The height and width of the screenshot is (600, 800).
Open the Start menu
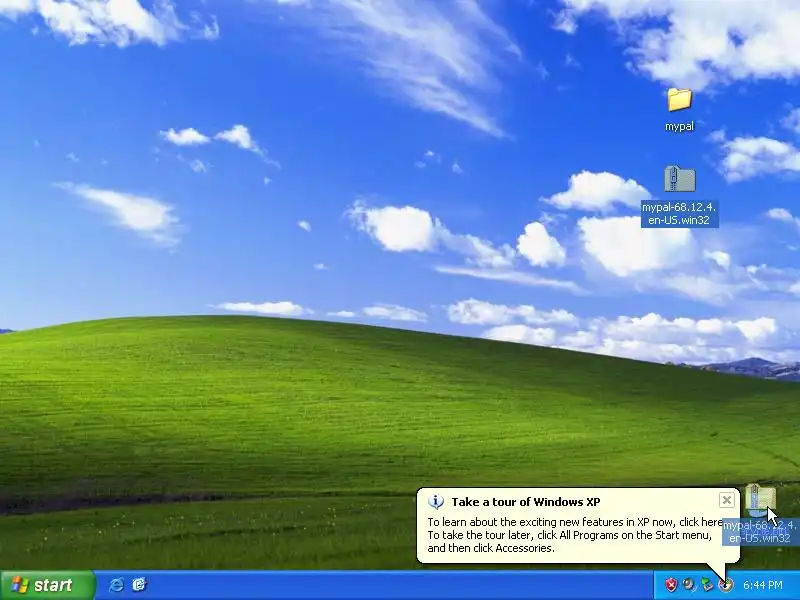(47, 585)
